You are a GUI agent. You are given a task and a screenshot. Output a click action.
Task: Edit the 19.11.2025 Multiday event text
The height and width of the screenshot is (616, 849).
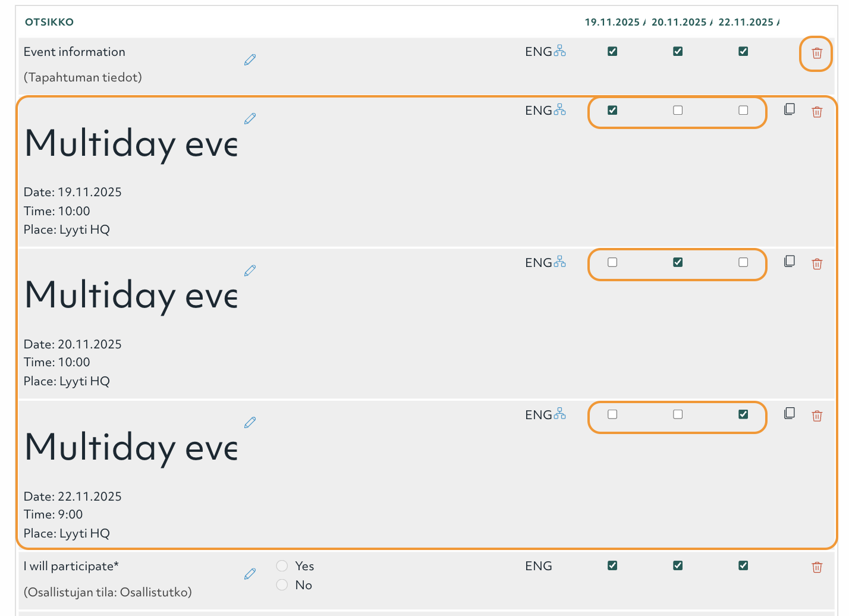click(250, 118)
